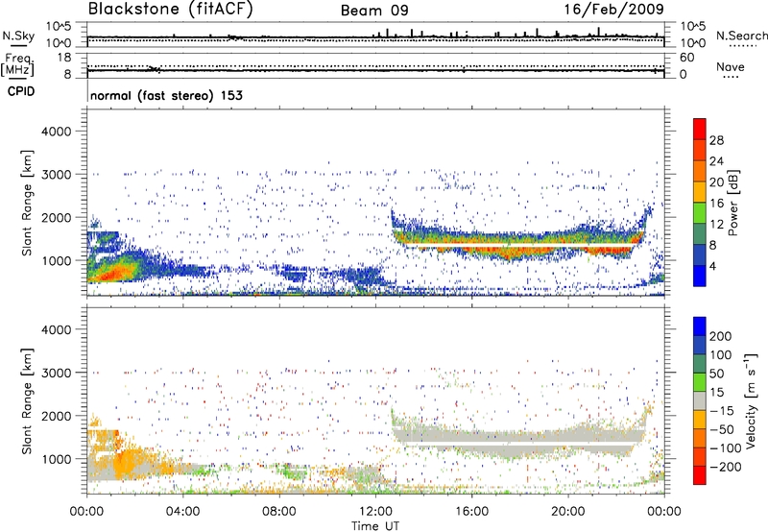This screenshot has width=768, height=532.
Task: Click the red top segment of Power colorbar
Action: pyautogui.click(x=700, y=129)
